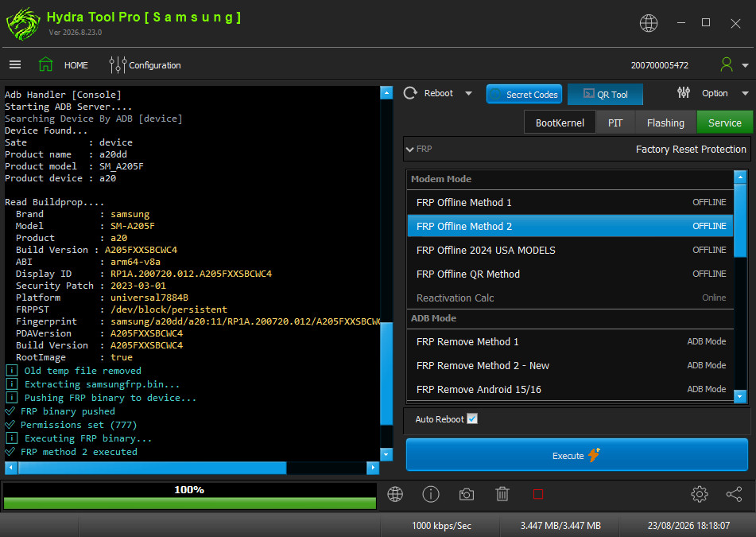Select FRP Offline Method 1

(570, 202)
